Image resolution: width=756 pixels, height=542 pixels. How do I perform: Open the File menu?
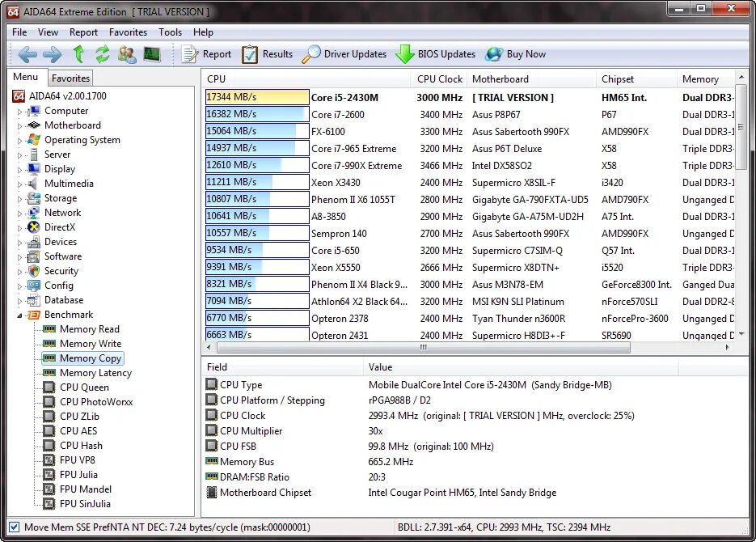click(19, 32)
